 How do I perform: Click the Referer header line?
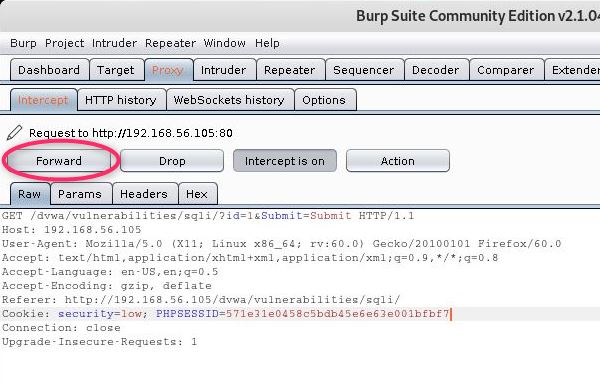(201, 300)
